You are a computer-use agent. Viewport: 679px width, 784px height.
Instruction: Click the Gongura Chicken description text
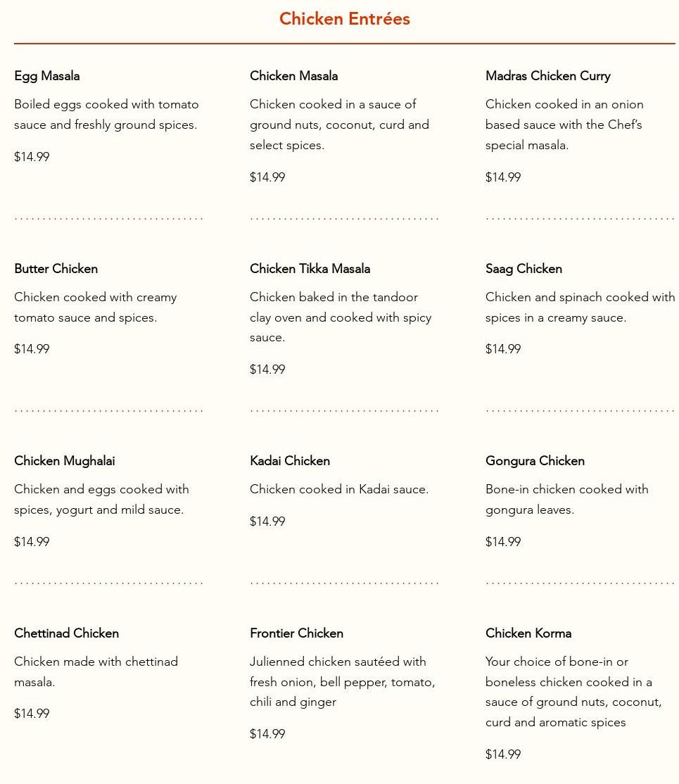(x=566, y=499)
